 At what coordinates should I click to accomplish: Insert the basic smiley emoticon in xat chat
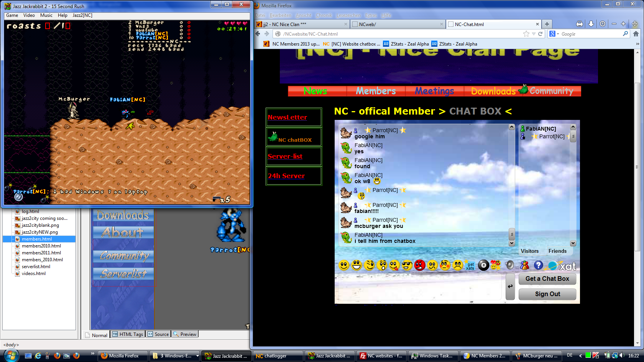[344, 265]
